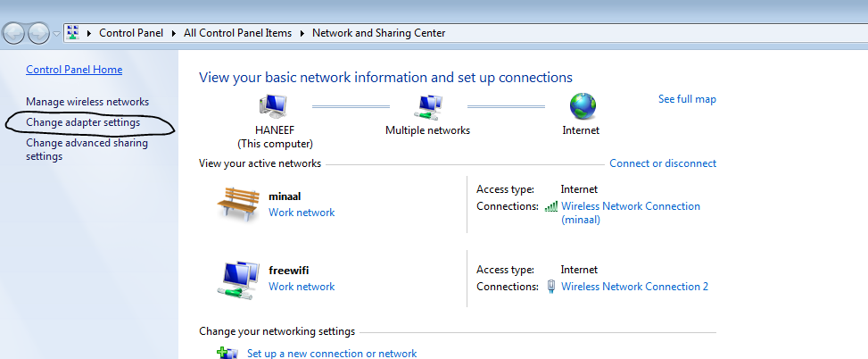
Task: Open Change adapter settings
Action: click(x=83, y=122)
